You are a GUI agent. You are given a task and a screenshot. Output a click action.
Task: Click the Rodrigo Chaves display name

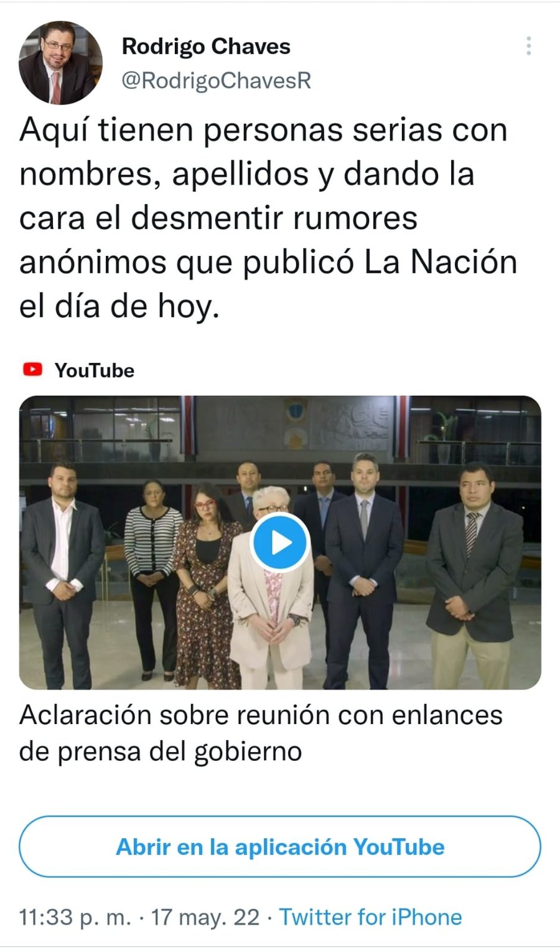pos(206,46)
